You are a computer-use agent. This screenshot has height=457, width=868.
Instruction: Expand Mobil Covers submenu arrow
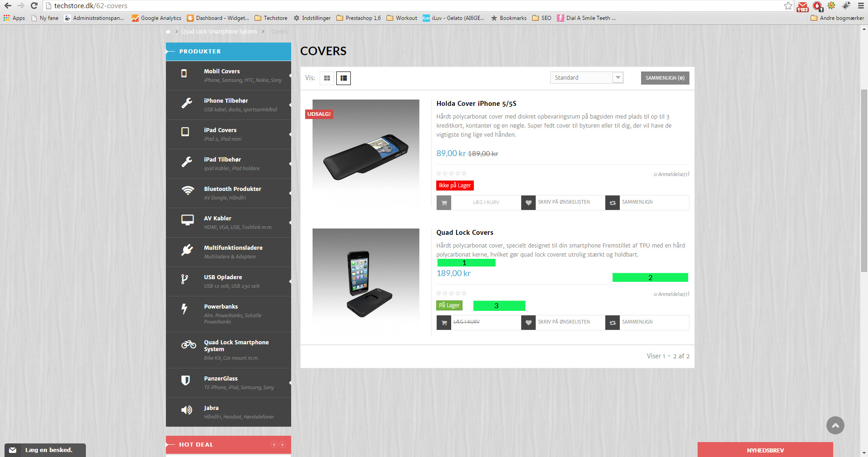(x=290, y=76)
